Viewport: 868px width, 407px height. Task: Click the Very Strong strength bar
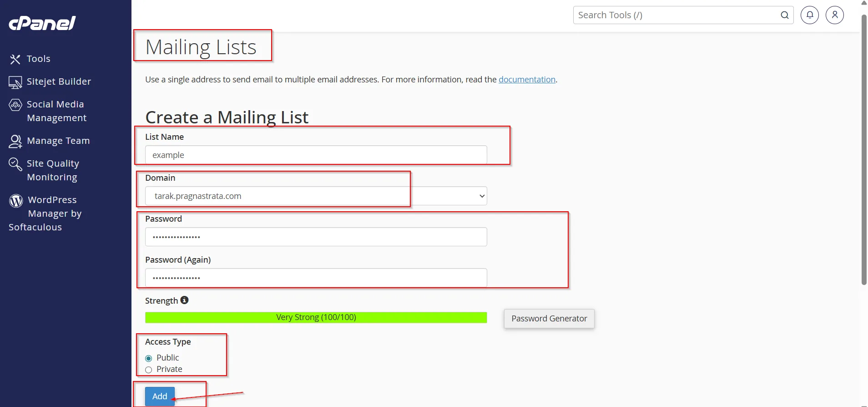point(316,317)
